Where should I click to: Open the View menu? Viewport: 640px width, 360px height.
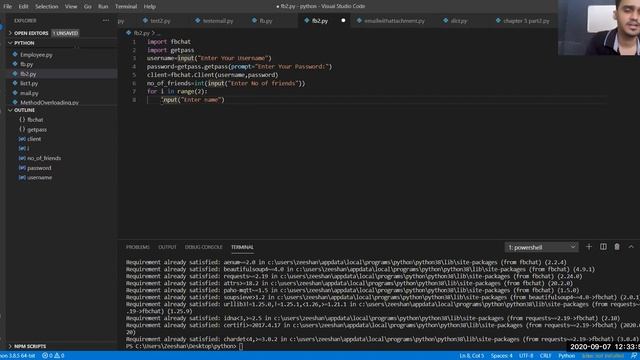[x=71, y=6]
